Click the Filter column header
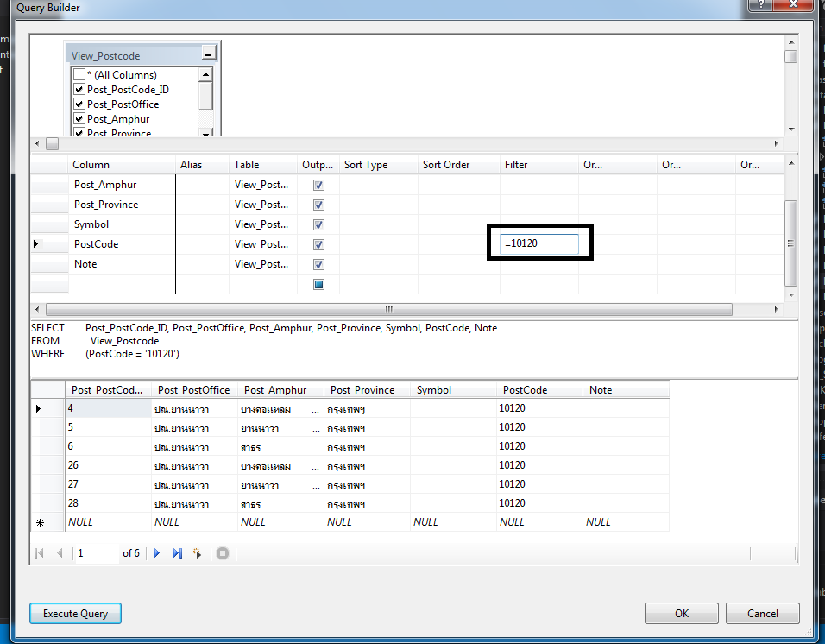This screenshot has height=644, width=825. [x=516, y=165]
